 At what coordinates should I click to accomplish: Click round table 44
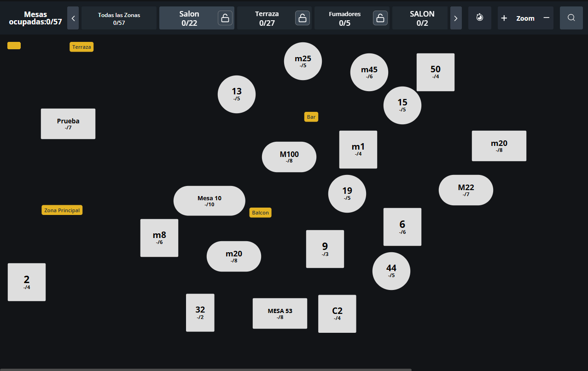[391, 271]
